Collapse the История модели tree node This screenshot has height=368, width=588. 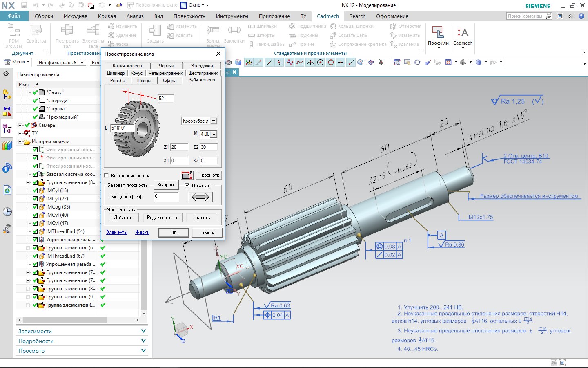(20, 141)
